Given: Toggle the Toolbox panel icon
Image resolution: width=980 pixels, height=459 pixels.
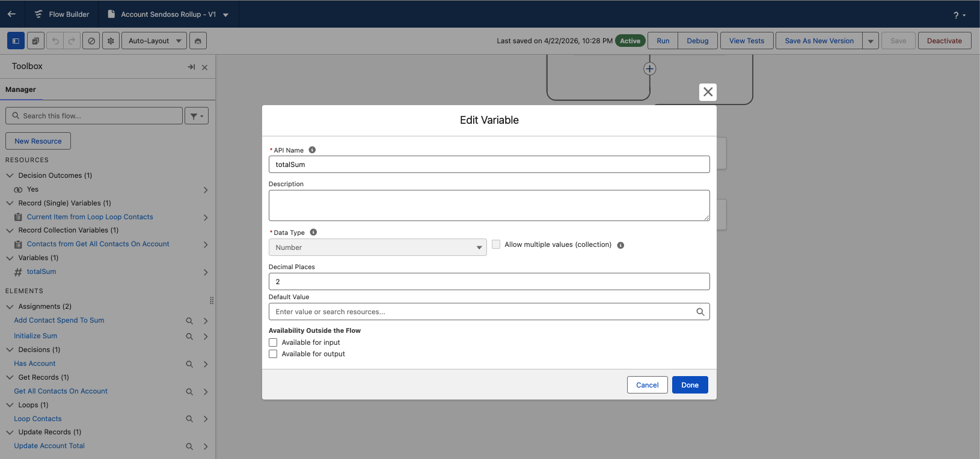Looking at the screenshot, I should pos(16,41).
